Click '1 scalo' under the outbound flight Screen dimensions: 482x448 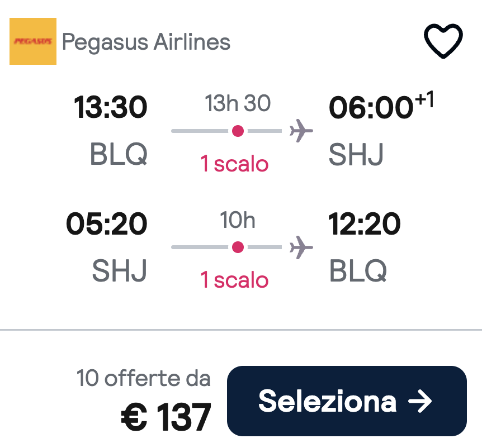234,164
